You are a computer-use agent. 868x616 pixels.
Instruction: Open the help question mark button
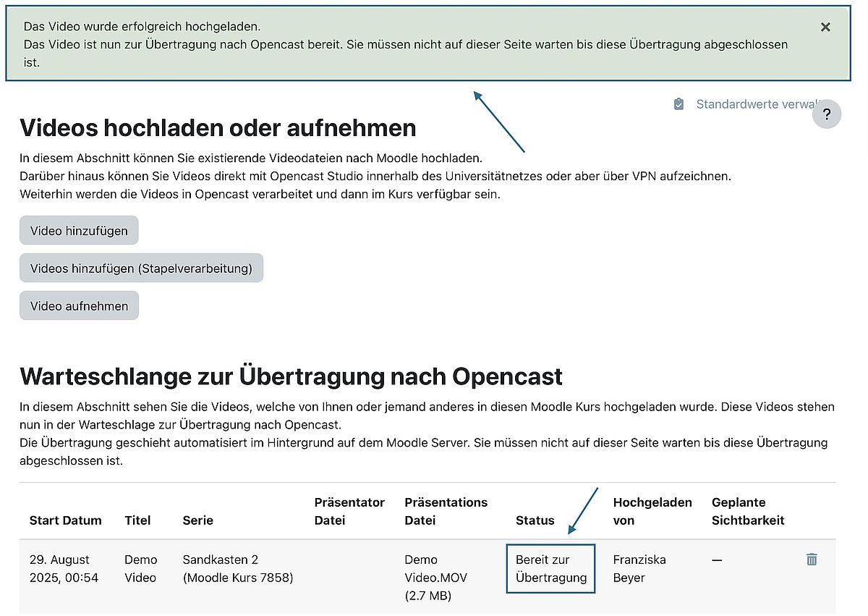coord(827,114)
